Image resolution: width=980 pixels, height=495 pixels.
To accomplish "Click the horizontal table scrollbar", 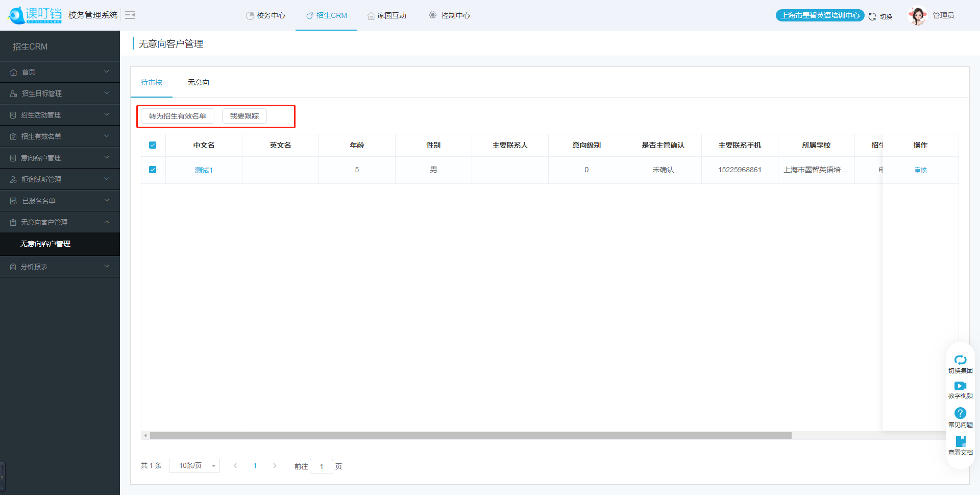I will click(471, 436).
